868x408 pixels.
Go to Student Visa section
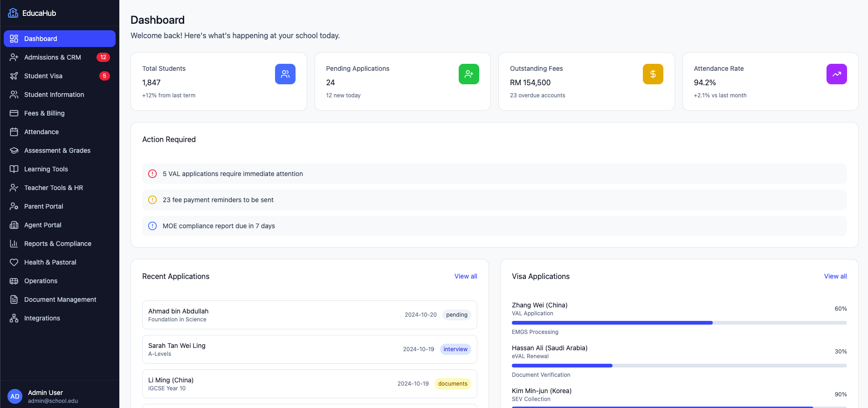(x=43, y=76)
